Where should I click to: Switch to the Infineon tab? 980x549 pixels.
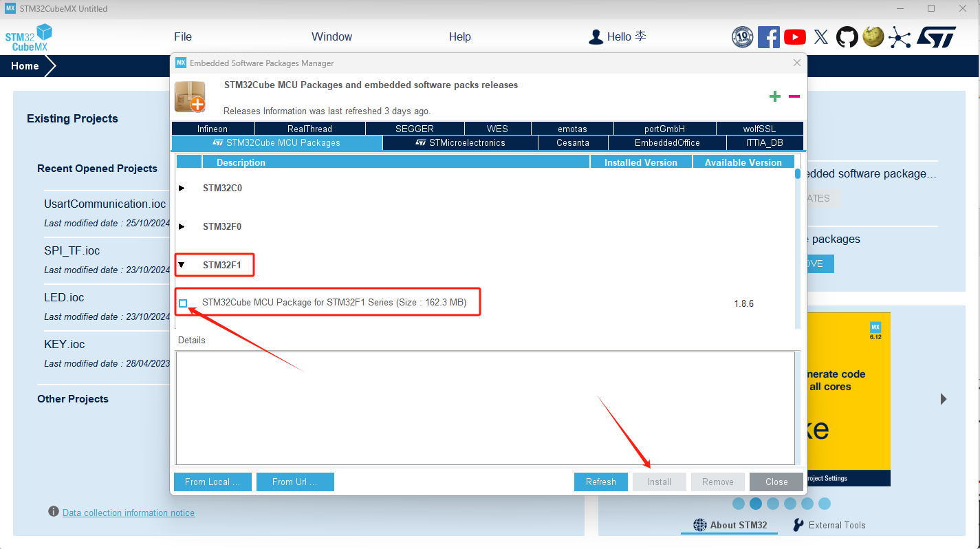(213, 129)
